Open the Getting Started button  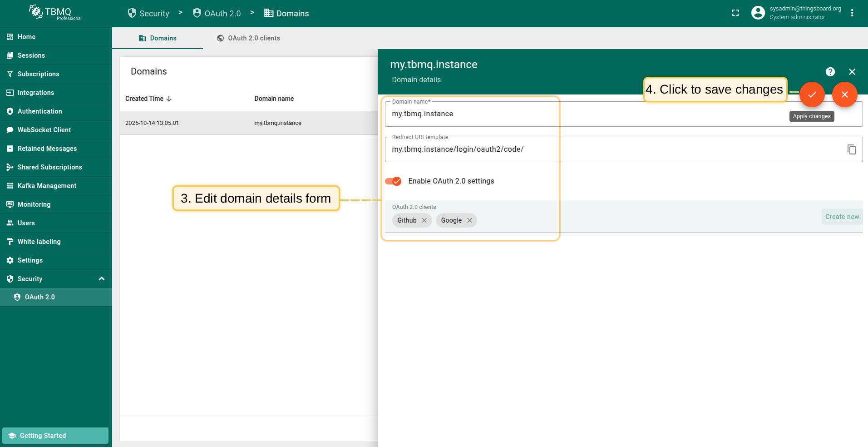pos(55,435)
